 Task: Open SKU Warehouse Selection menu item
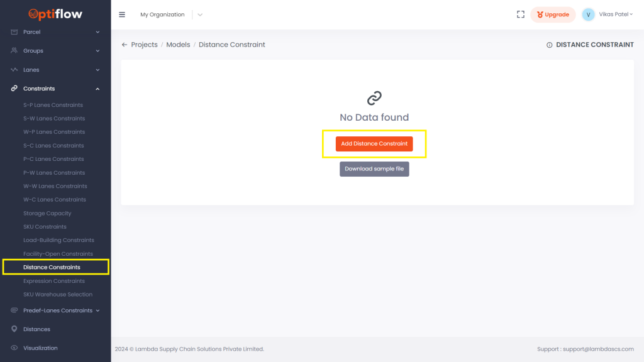coord(58,294)
